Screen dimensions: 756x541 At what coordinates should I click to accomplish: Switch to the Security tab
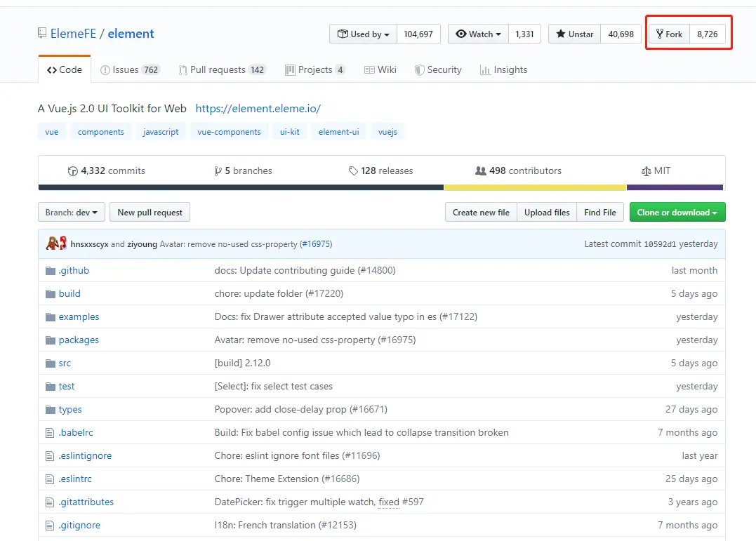coord(438,69)
